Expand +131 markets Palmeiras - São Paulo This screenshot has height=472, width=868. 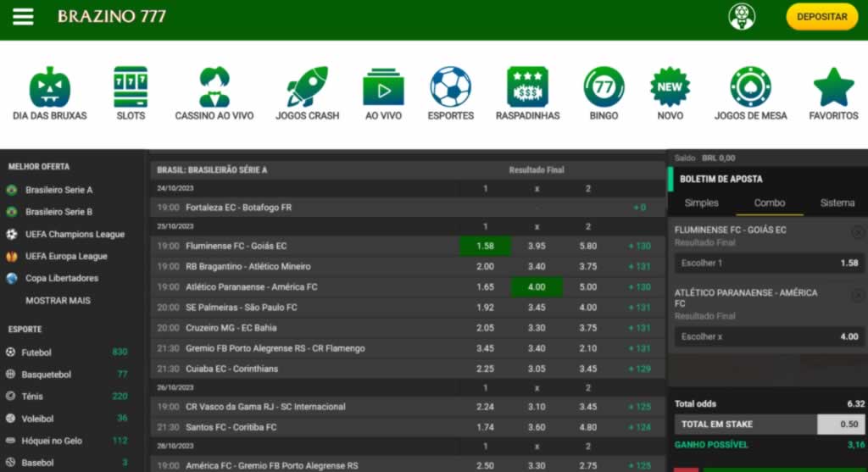pyautogui.click(x=639, y=308)
